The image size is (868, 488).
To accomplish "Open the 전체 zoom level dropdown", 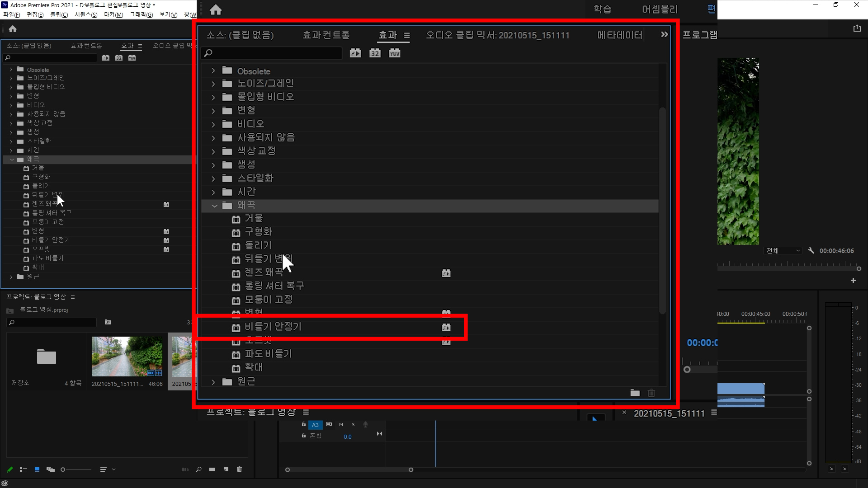I will pos(783,251).
